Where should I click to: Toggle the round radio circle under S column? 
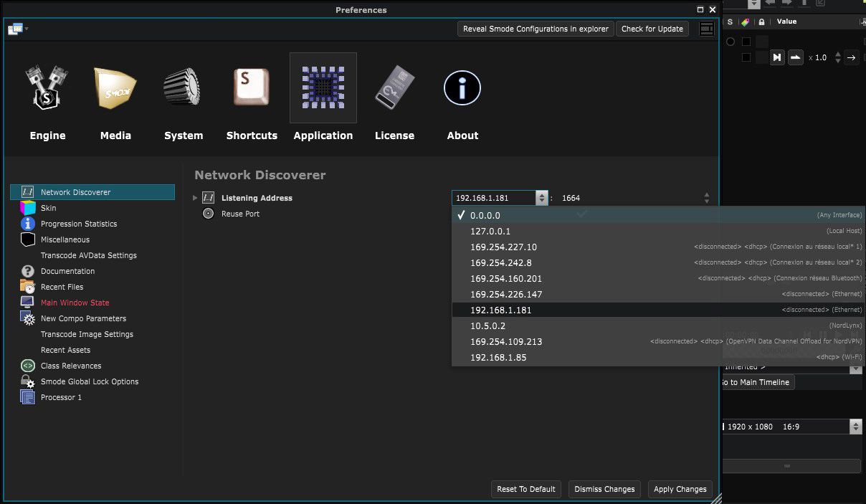click(x=731, y=42)
